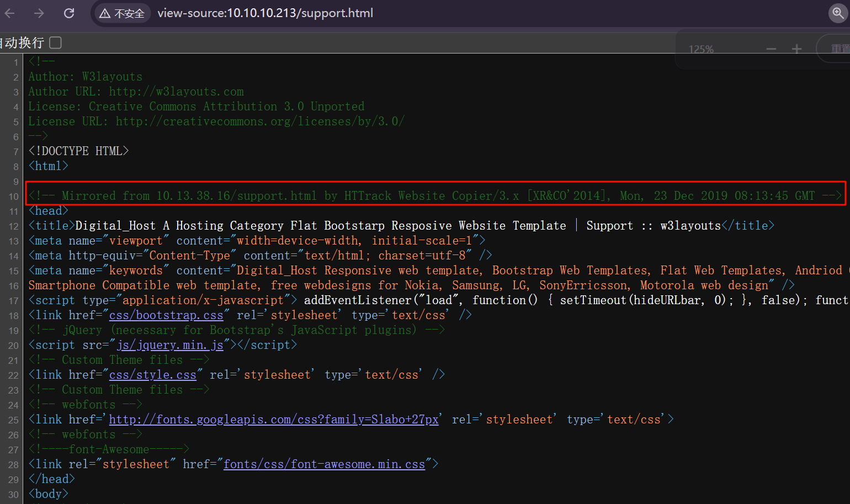850x504 pixels.
Task: Increase zoom with the plus button
Action: tap(796, 49)
